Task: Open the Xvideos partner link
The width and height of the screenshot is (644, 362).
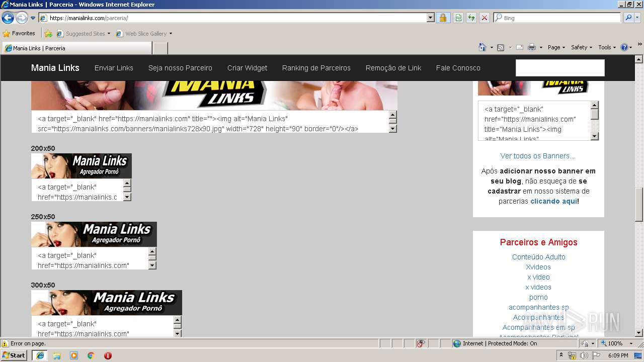Action: [x=538, y=267]
